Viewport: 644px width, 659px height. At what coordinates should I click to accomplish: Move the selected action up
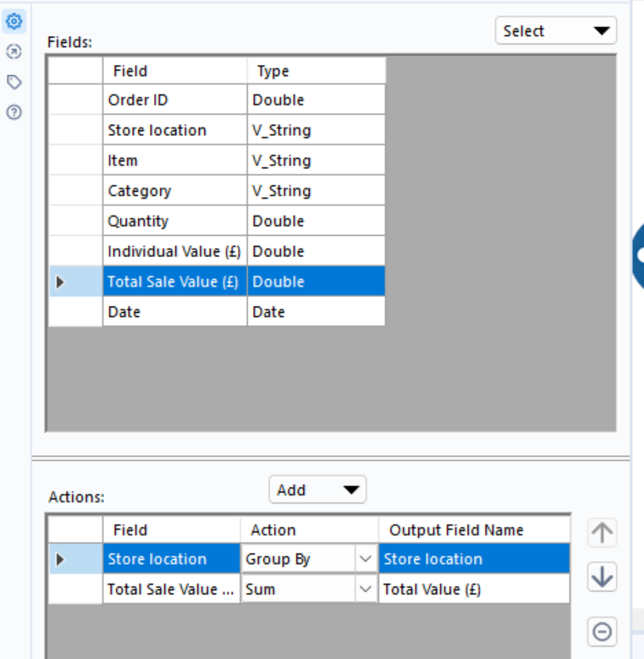click(x=602, y=533)
